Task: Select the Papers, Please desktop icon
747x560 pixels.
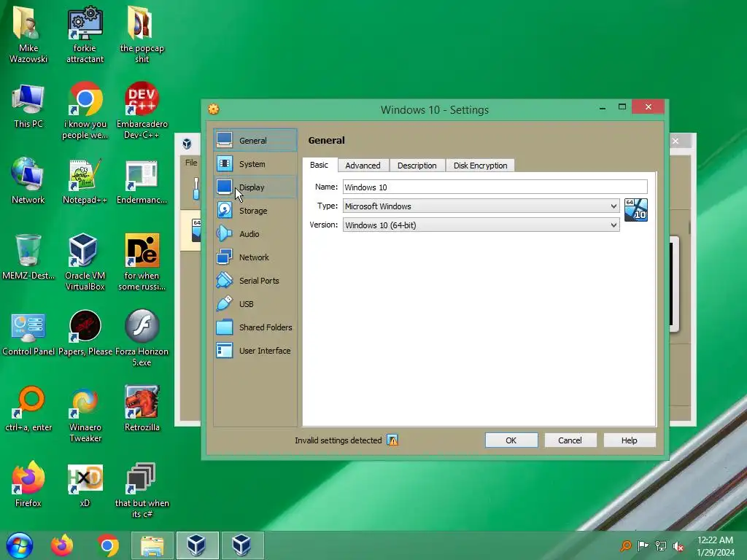Action: point(85,333)
